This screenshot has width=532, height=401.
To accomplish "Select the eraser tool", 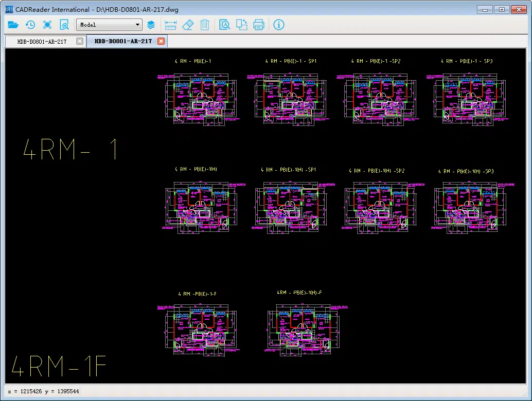I will coord(188,24).
